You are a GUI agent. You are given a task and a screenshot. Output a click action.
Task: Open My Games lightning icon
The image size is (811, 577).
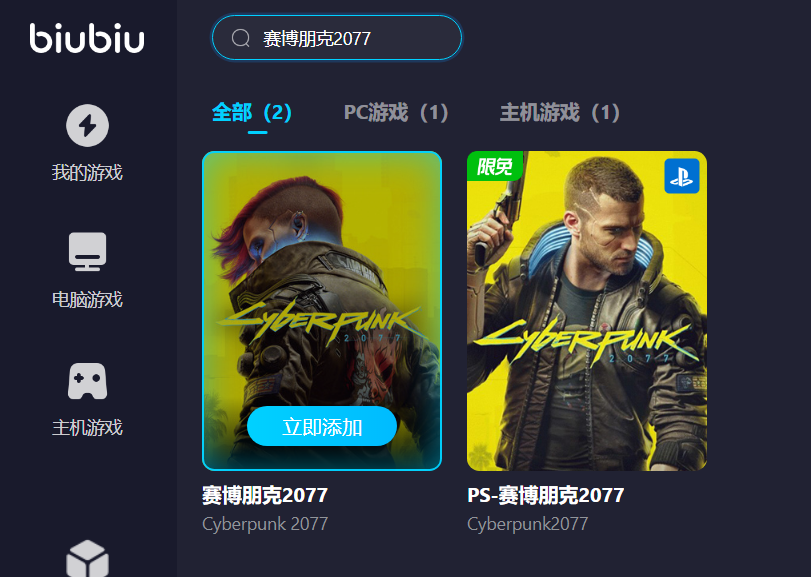coord(87,126)
